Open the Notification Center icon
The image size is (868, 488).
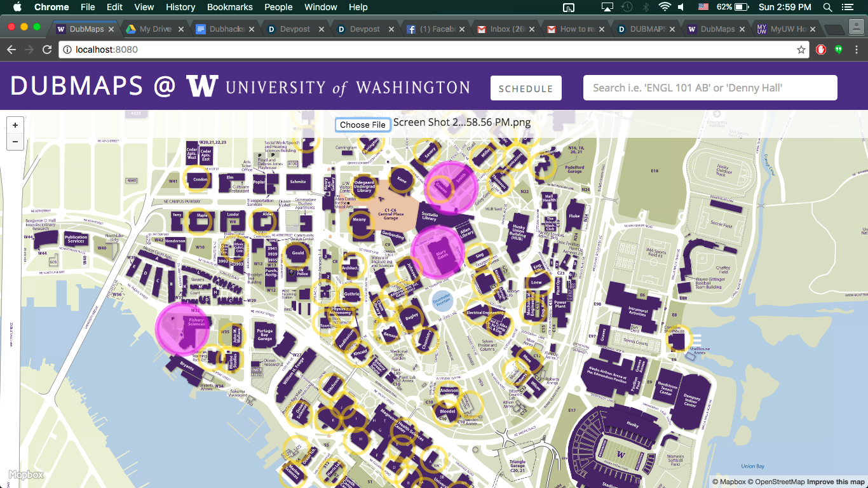(847, 7)
